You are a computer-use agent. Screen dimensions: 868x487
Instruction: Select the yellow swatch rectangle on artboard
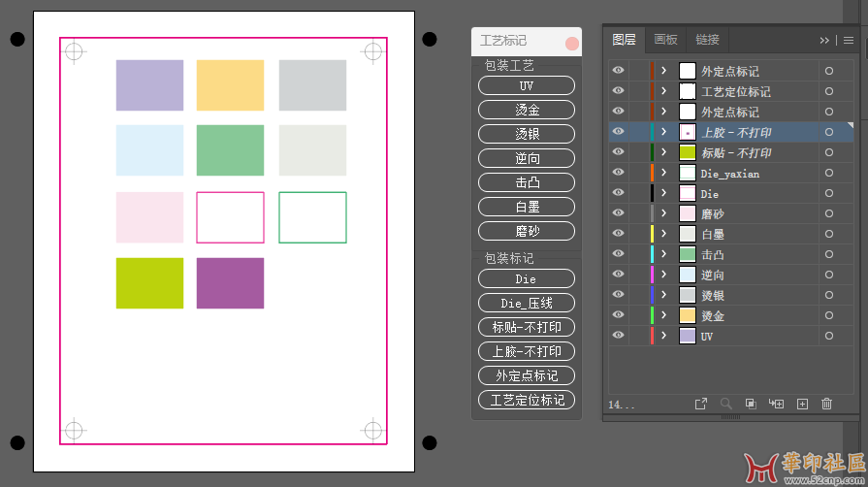tap(230, 85)
